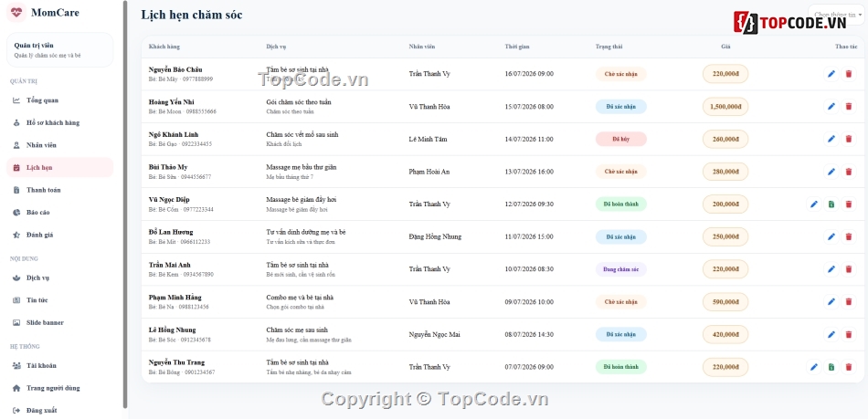The height and width of the screenshot is (419, 868).
Task: Go to Trang người dùng
Action: (59, 388)
